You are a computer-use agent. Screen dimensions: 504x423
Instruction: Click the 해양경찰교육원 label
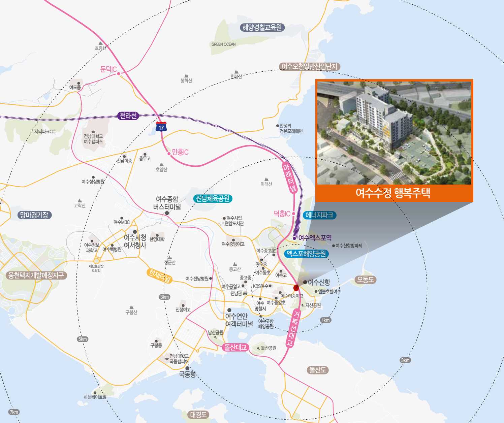tap(262, 28)
